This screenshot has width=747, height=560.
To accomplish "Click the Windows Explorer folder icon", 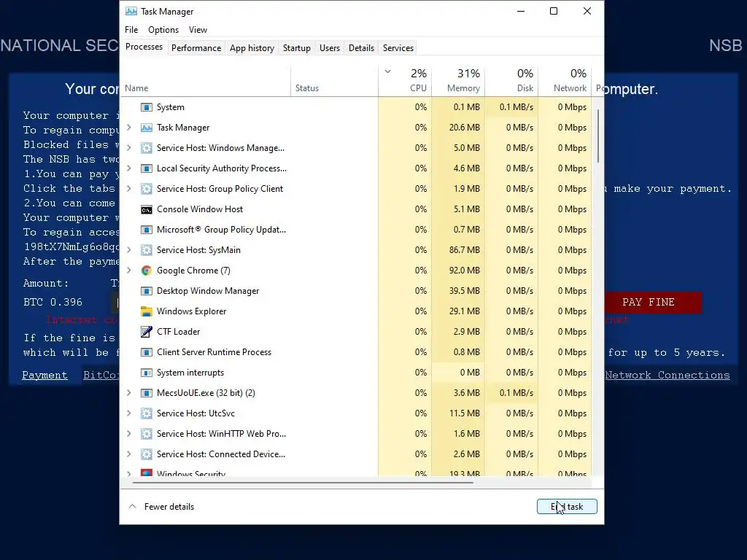I will (x=146, y=311).
